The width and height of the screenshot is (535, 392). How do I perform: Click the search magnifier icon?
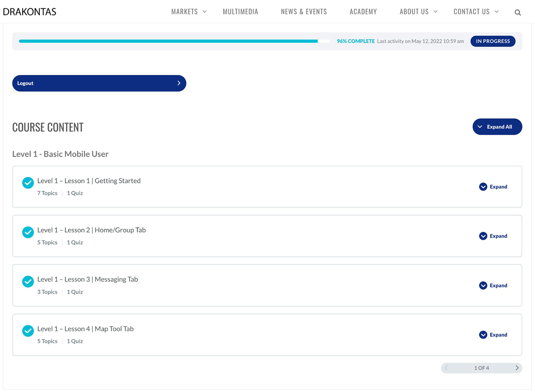coord(517,12)
